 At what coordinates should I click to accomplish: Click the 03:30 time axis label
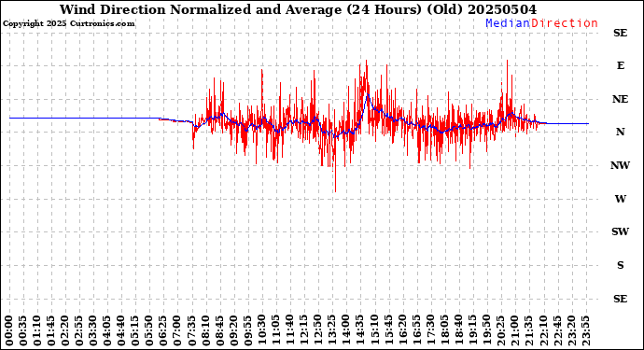point(93,330)
